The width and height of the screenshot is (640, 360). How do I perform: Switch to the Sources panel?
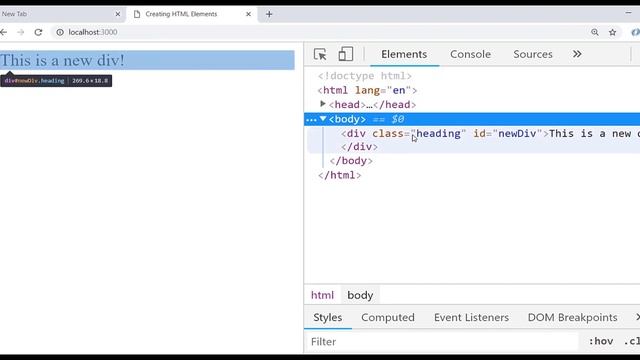click(x=533, y=54)
